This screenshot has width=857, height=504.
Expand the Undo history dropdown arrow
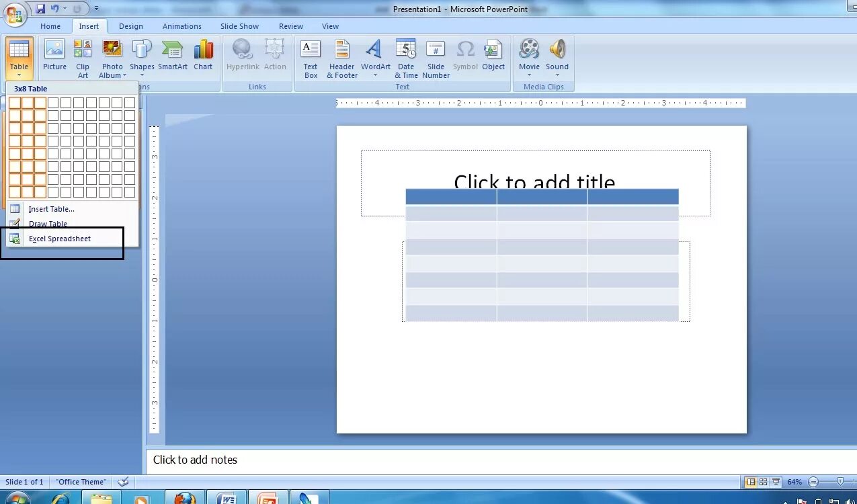coord(65,9)
